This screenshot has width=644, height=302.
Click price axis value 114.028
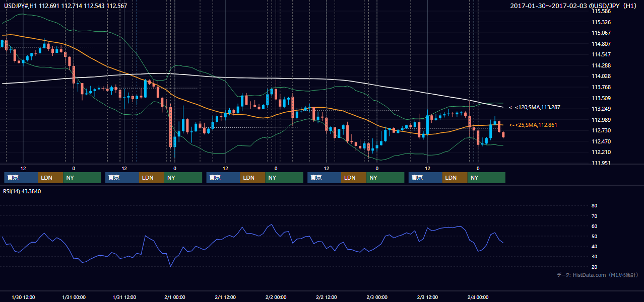(x=602, y=76)
